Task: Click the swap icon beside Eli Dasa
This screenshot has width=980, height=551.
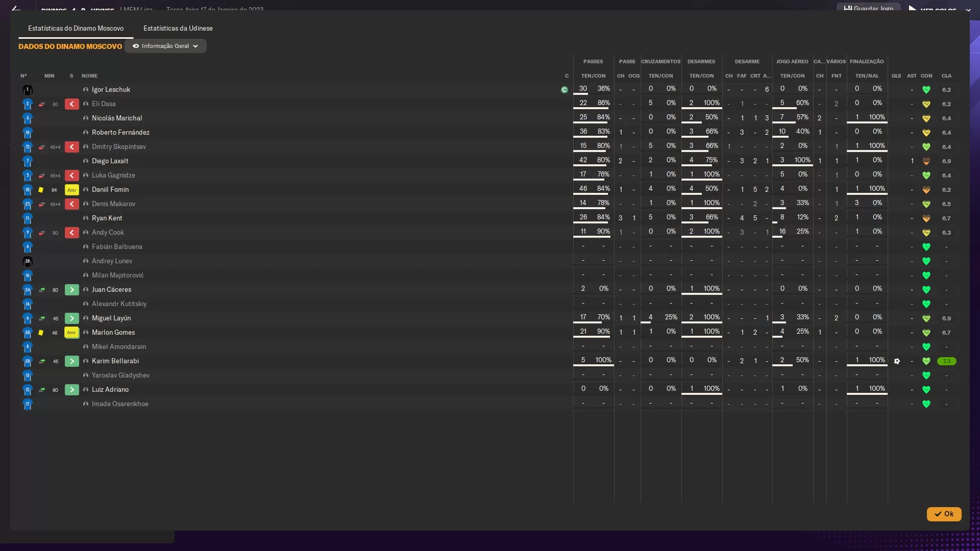Action: [42, 104]
